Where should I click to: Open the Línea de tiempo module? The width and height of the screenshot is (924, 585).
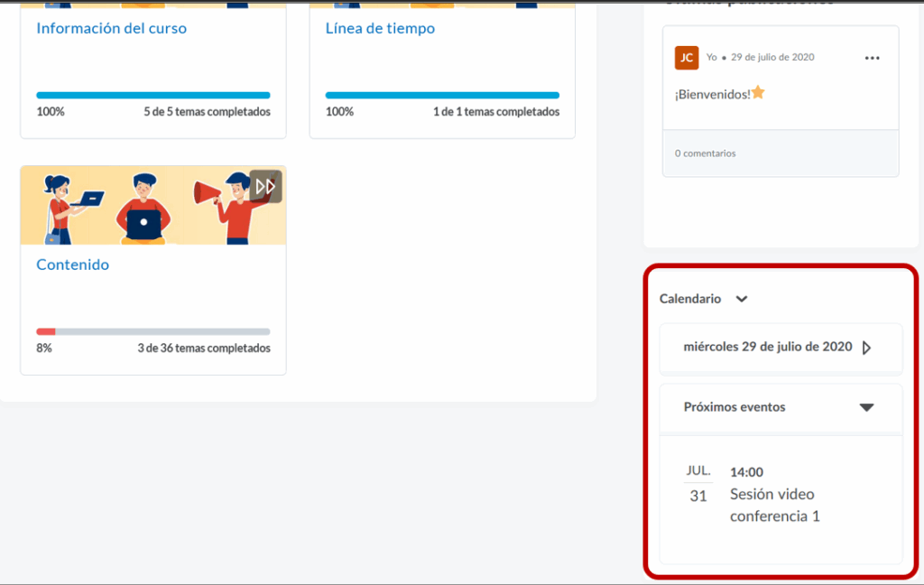(x=380, y=28)
